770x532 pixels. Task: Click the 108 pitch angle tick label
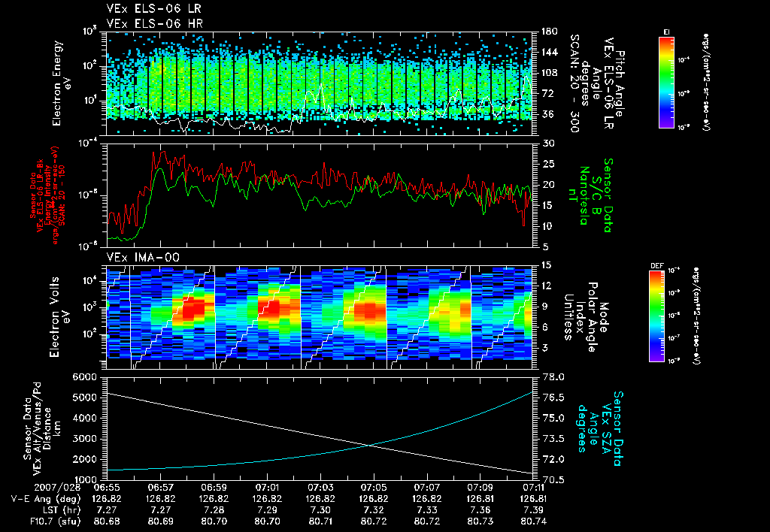(x=550, y=73)
